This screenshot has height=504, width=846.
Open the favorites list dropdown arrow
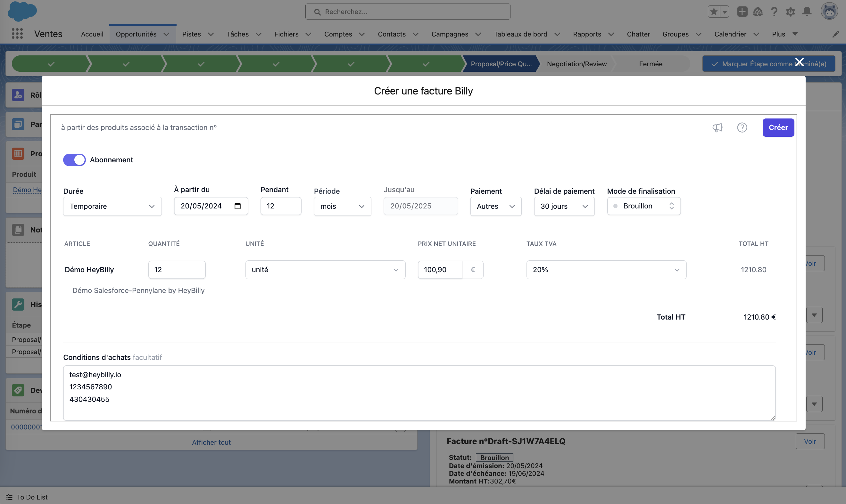pyautogui.click(x=725, y=12)
